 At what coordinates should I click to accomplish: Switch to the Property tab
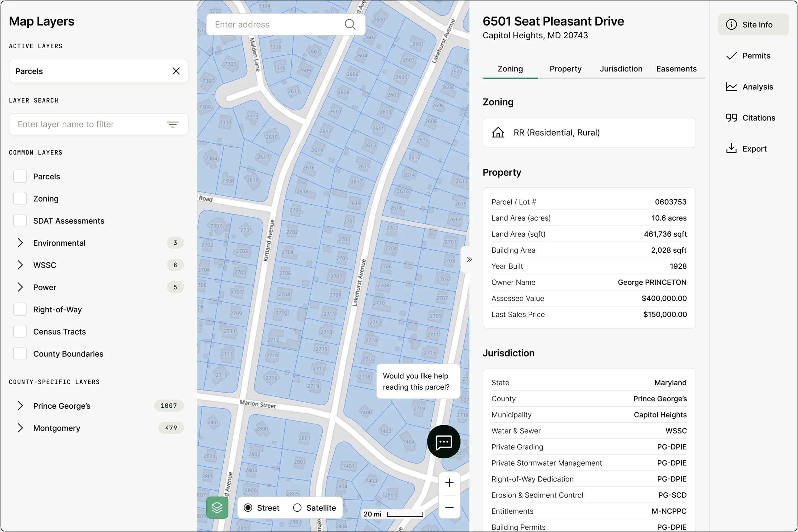pyautogui.click(x=565, y=69)
